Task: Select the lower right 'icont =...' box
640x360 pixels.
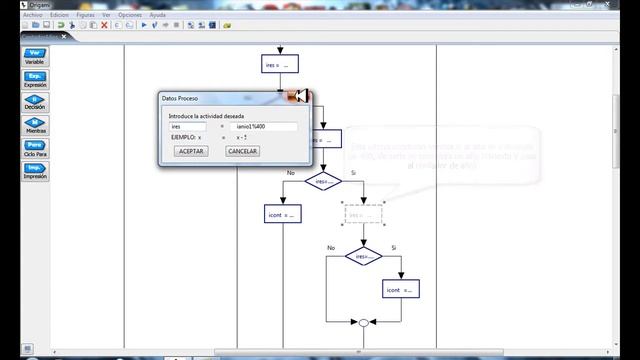Action: click(401, 289)
